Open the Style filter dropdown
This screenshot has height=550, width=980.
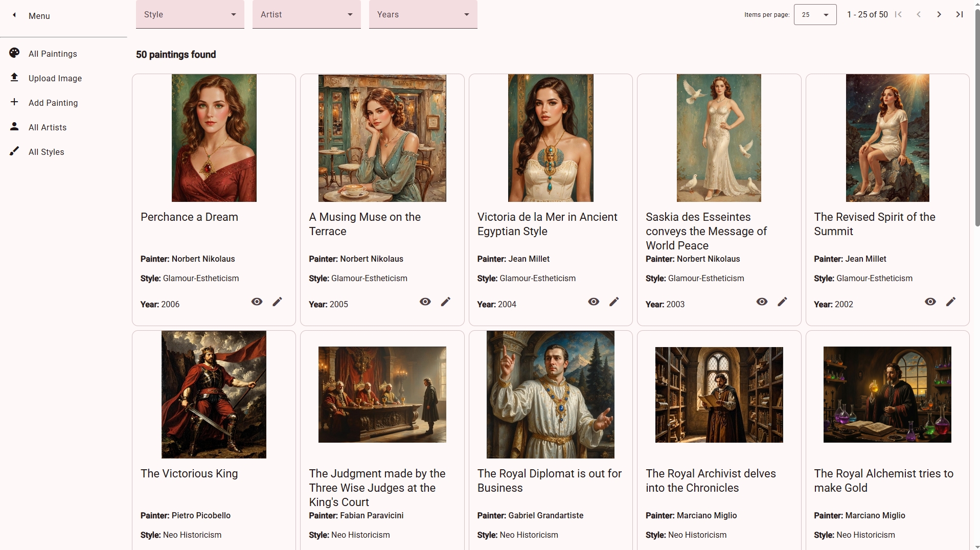[x=190, y=15]
